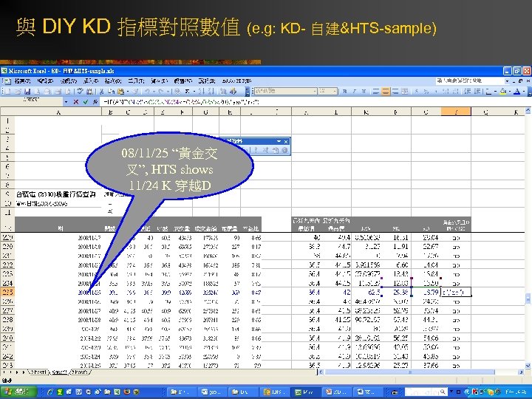The image size is (532, 399).
Task: Click the Internet Explorer quick launch icon
Action: click(x=50, y=392)
